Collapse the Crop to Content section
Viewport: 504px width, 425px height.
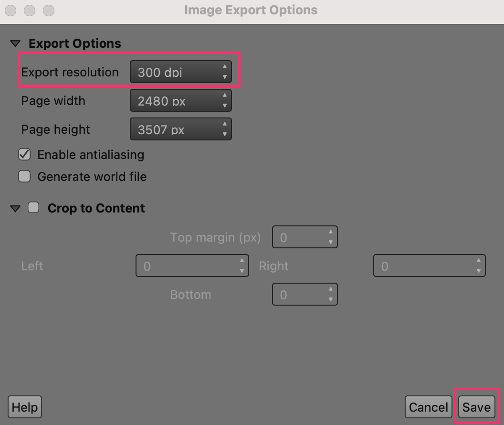click(x=15, y=209)
